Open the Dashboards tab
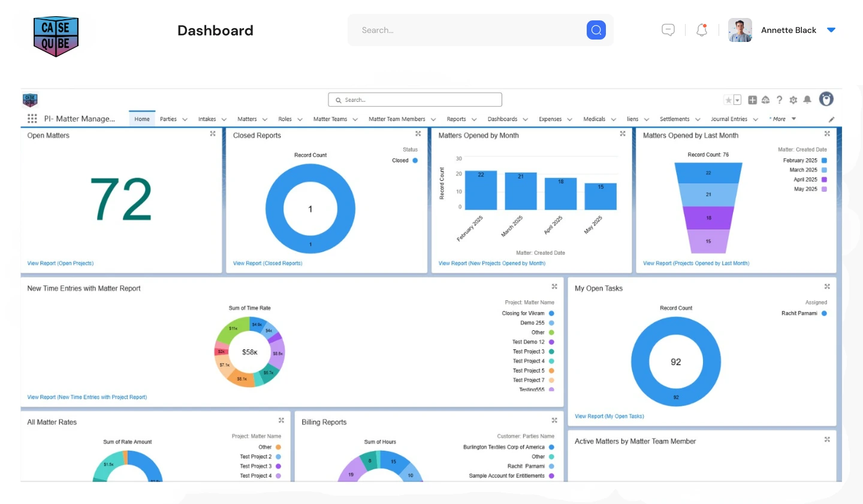 point(502,119)
